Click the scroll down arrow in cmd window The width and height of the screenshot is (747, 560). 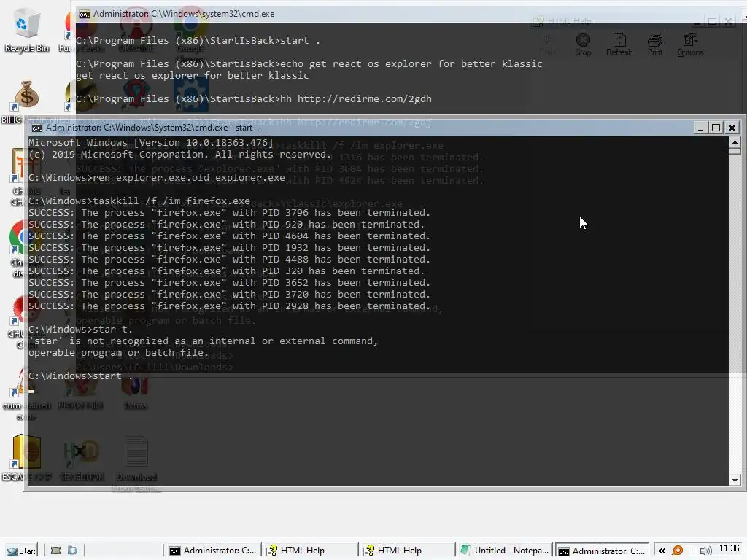tap(735, 480)
